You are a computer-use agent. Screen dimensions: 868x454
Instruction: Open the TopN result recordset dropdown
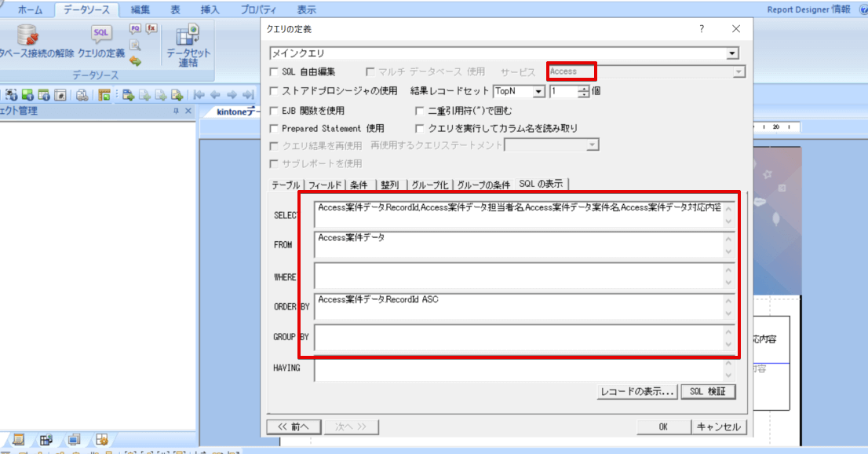(538, 91)
